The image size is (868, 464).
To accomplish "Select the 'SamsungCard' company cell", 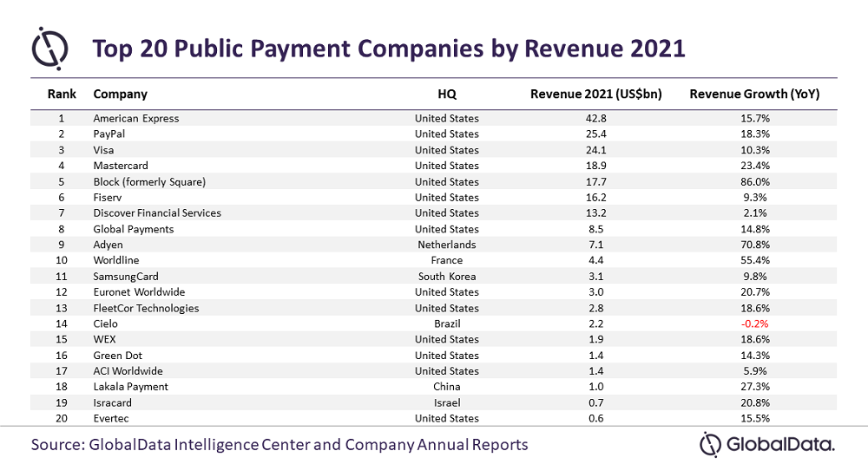I will point(126,276).
